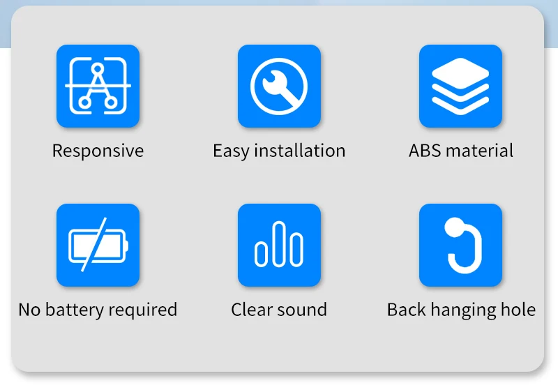Open the ABS material layers icon

pos(460,86)
